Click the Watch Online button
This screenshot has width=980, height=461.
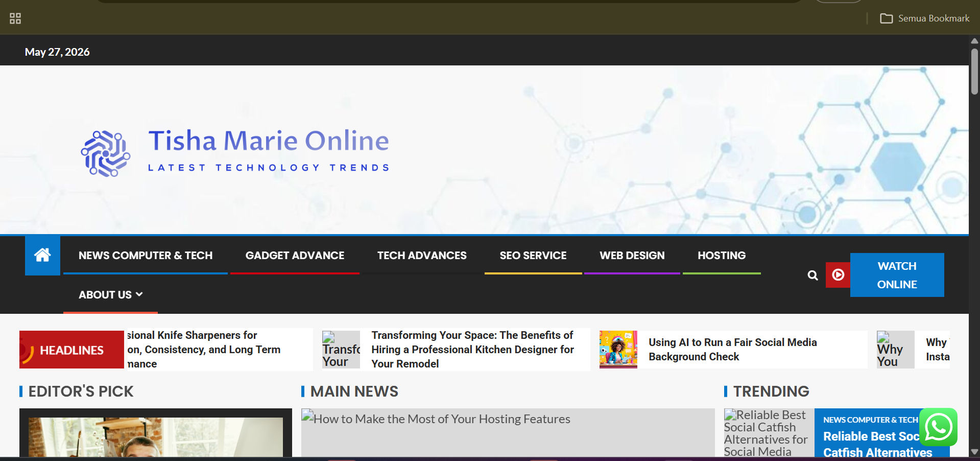point(897,275)
